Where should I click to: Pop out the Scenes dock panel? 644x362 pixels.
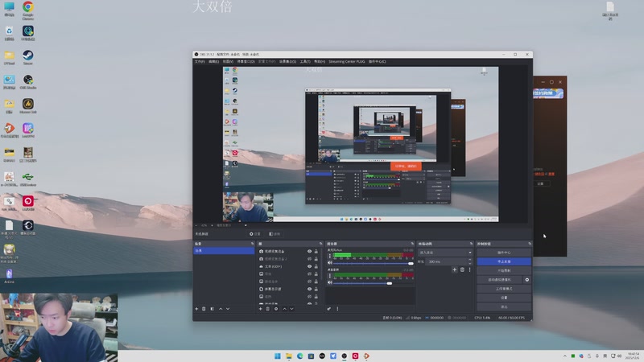(x=252, y=244)
